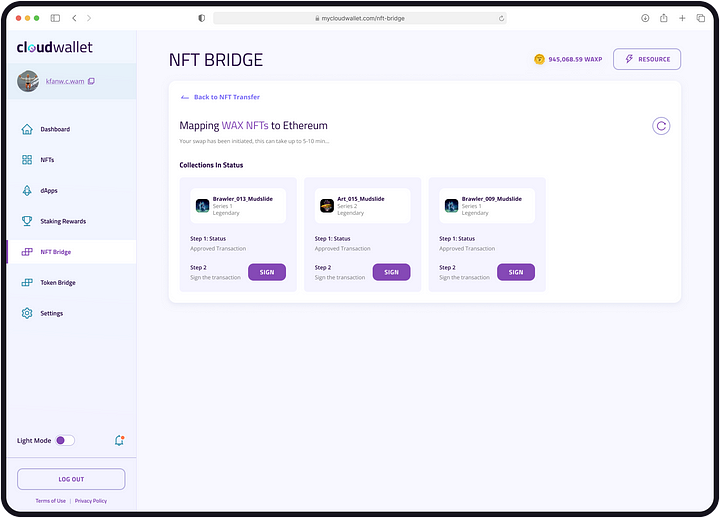
Task: Go to Dashboard menu item
Action: pos(72,130)
